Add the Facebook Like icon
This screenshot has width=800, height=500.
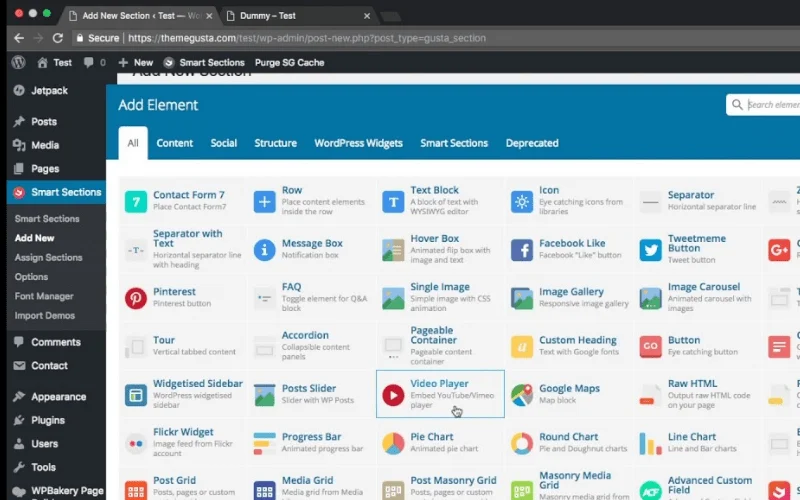(521, 250)
